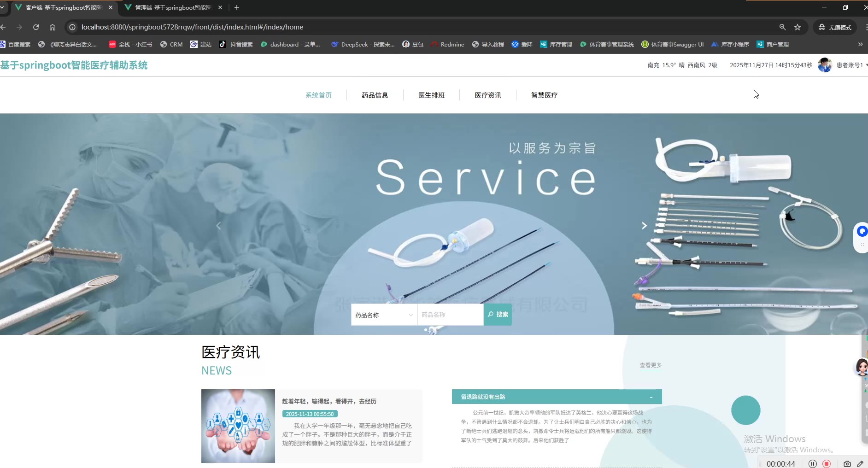Screen dimensions: 868x468
Task: Open the 建站 bookmark
Action: point(201,44)
